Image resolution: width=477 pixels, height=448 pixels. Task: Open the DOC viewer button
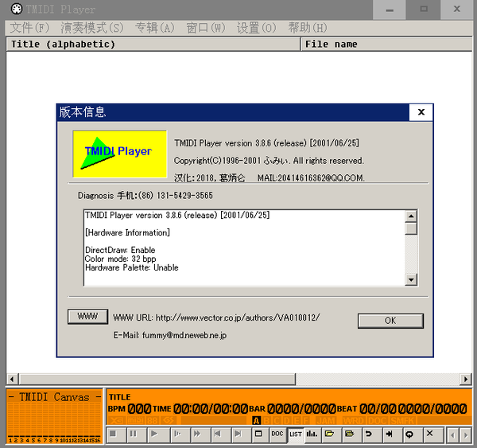pos(277,434)
